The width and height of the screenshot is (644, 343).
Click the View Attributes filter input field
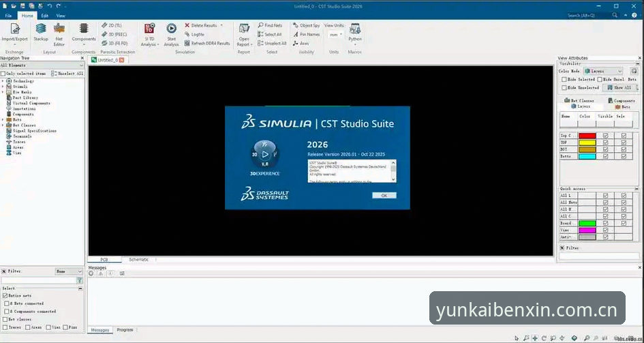click(x=599, y=256)
